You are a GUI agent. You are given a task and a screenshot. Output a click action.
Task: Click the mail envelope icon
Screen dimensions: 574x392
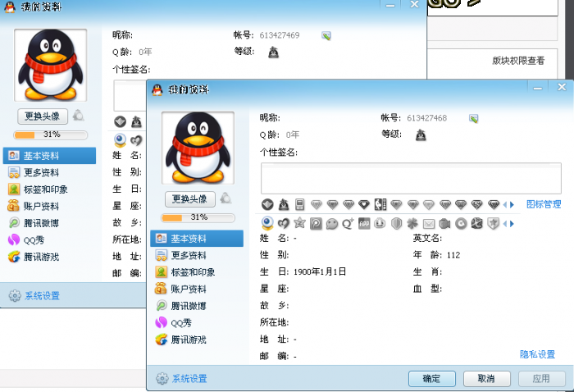(x=429, y=224)
